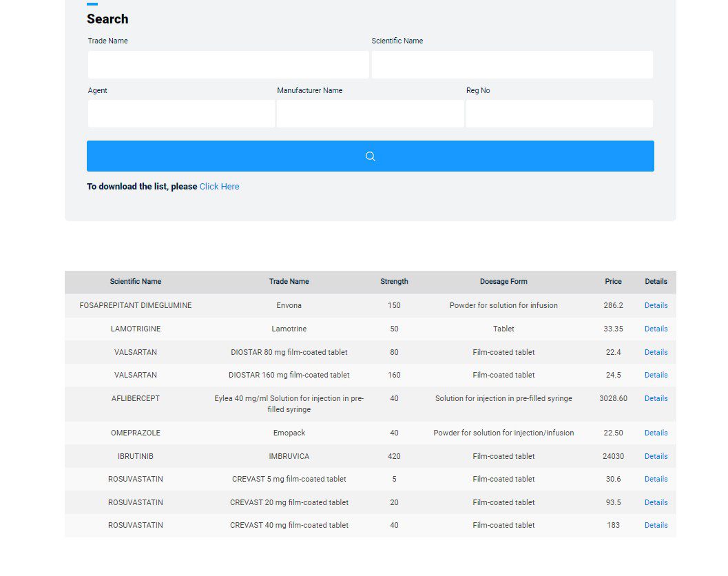Select FOSAPREPITANT DIMEGLUMINE cell
The width and height of the screenshot is (728, 576).
point(136,305)
